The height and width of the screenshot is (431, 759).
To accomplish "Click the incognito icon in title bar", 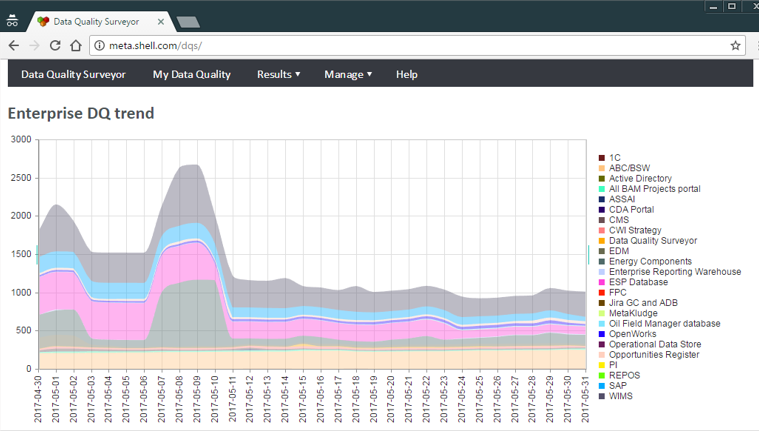I will click(12, 21).
